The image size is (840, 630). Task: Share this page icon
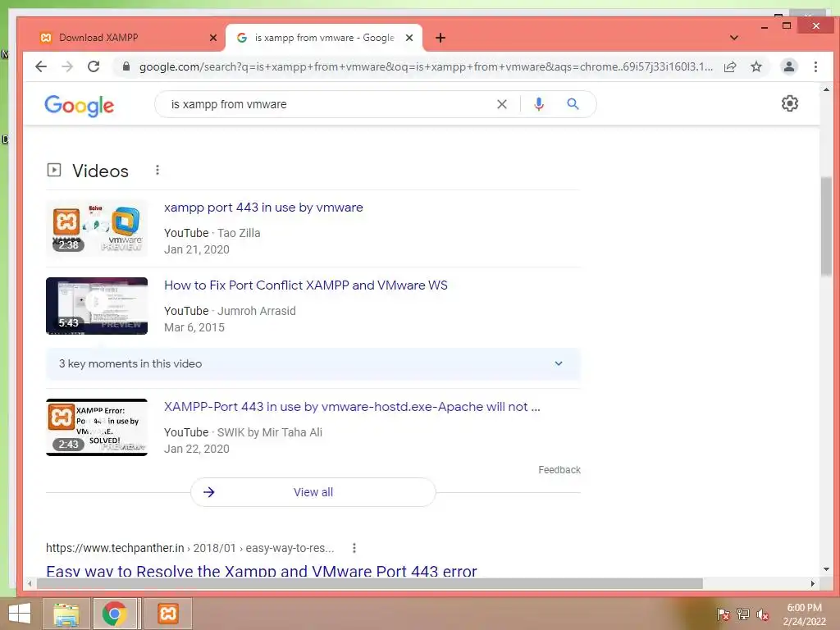click(729, 66)
